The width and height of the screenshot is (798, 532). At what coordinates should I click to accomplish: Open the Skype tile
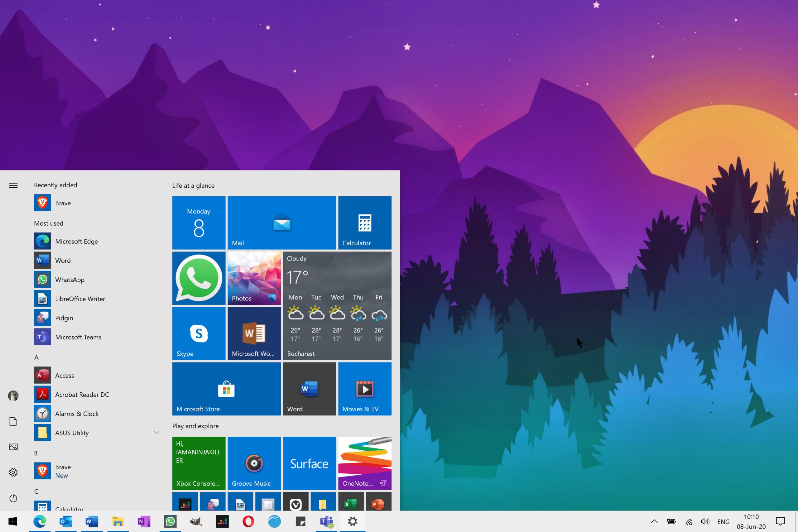[199, 333]
